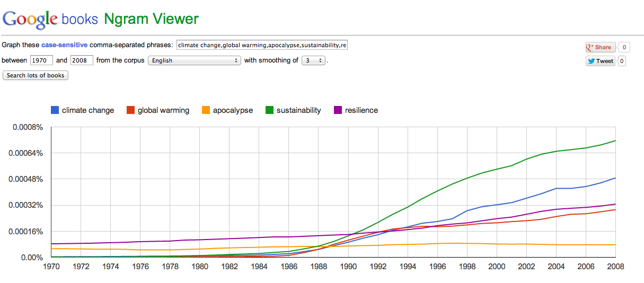Click the Google+ share count bubble
Image resolution: width=644 pixels, height=283 pixels.
click(624, 47)
